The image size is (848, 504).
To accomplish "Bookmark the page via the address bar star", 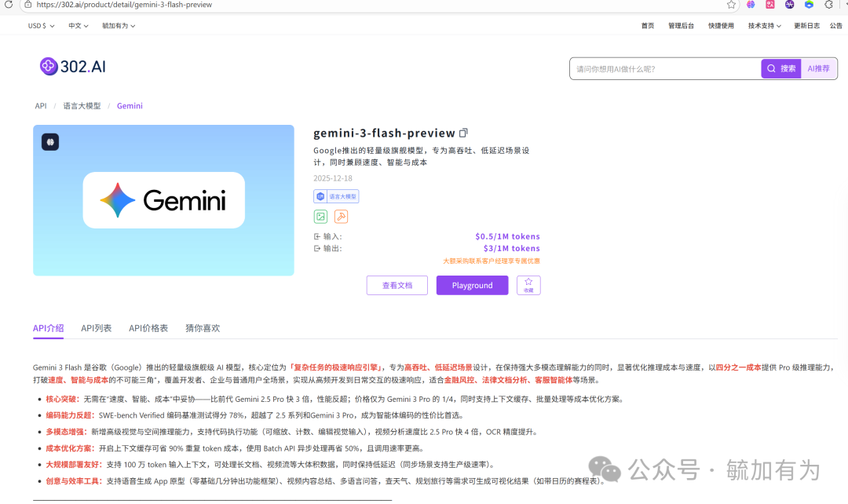I will [730, 5].
